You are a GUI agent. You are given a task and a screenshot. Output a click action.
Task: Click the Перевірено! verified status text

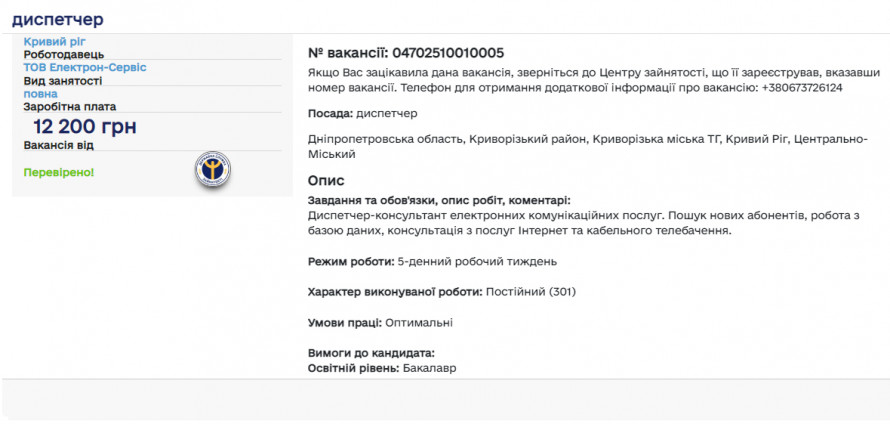(x=59, y=172)
